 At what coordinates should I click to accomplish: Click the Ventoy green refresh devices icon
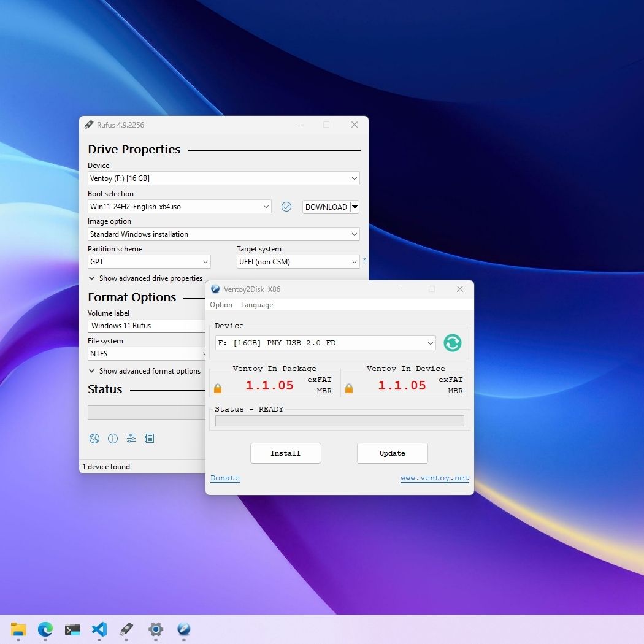pyautogui.click(x=452, y=342)
